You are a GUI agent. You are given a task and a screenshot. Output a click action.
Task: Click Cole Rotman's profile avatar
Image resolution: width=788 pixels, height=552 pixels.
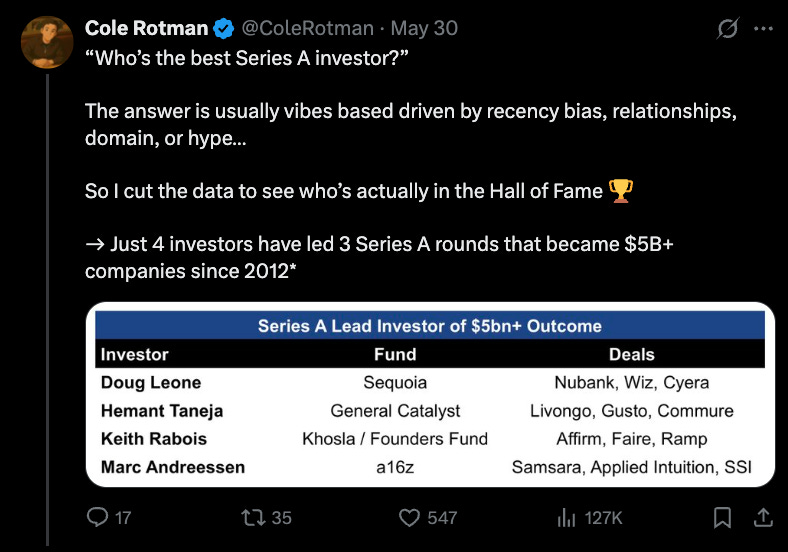tap(47, 42)
